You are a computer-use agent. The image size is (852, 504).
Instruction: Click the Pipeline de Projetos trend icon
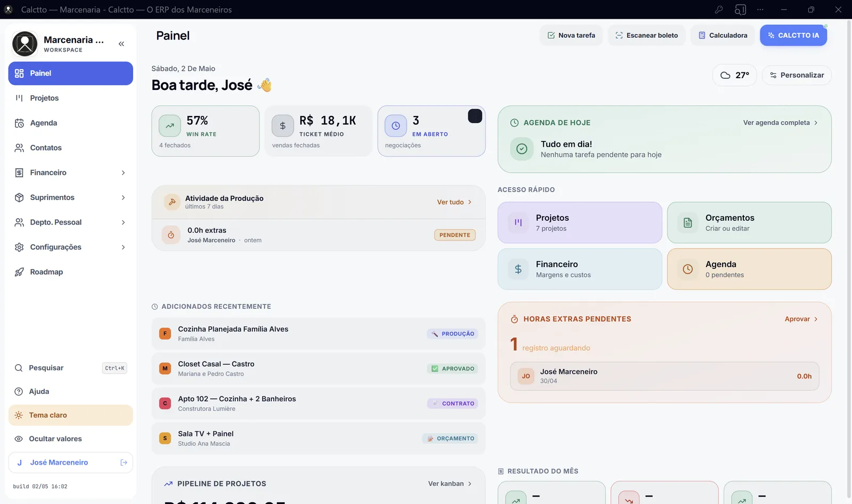pos(168,484)
